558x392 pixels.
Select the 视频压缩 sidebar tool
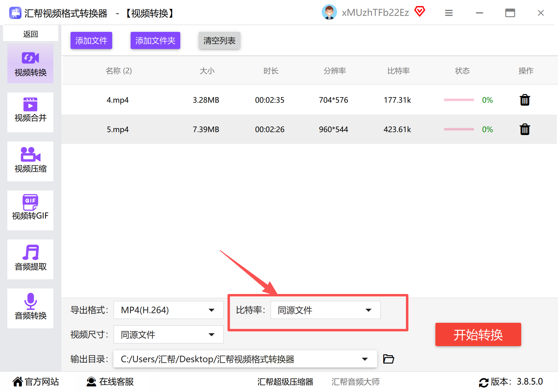(x=30, y=161)
